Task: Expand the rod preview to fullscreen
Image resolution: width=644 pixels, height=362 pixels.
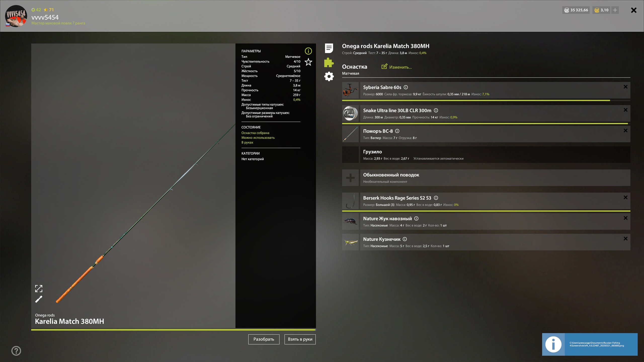Action: [x=38, y=289]
